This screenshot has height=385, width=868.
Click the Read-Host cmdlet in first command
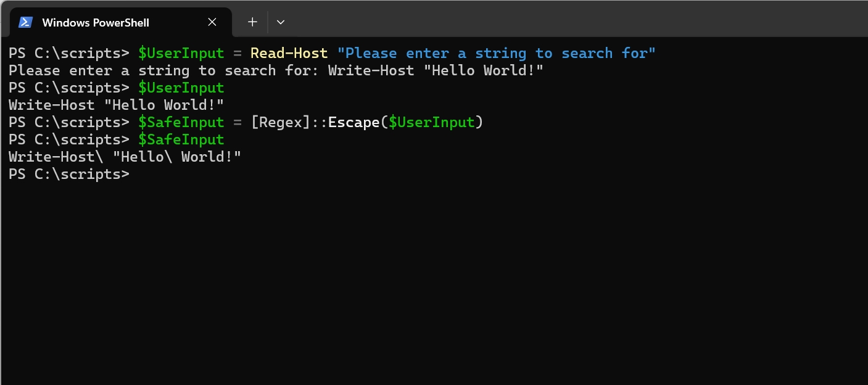pos(289,53)
